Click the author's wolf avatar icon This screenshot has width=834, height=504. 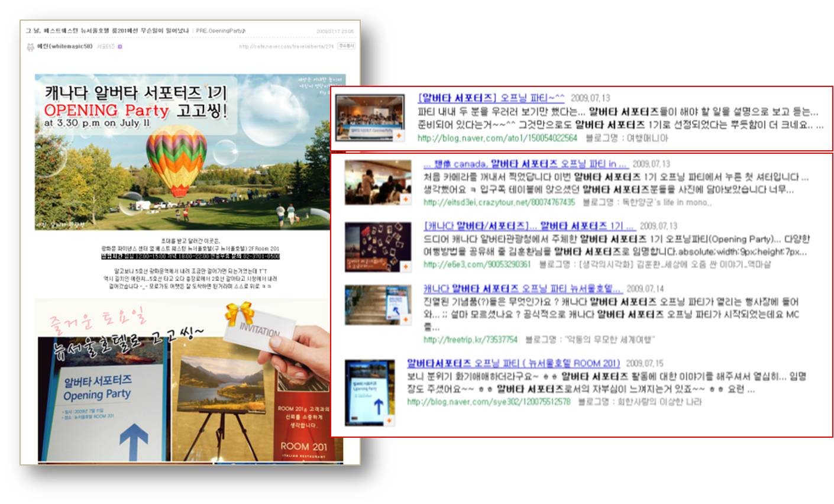[29, 46]
